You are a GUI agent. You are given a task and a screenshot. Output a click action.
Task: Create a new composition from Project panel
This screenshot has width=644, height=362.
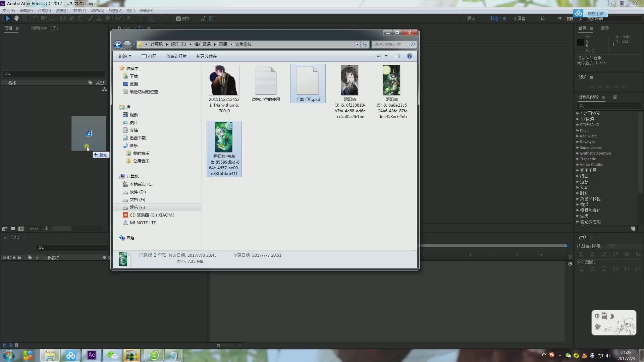(x=21, y=229)
